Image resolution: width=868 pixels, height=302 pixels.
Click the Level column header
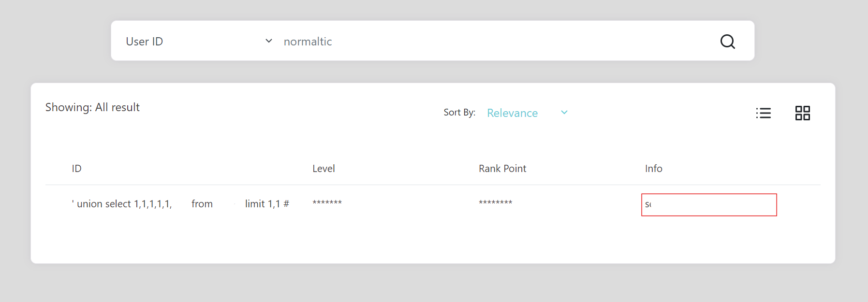(x=324, y=169)
